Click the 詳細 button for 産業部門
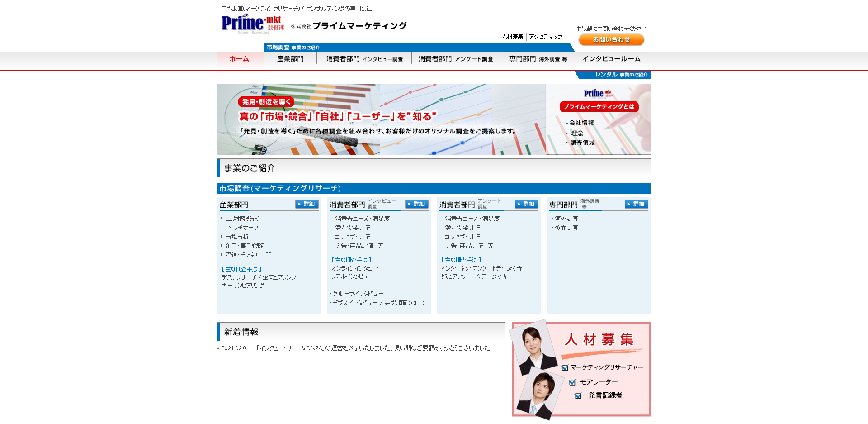868x424 pixels. pyautogui.click(x=307, y=204)
